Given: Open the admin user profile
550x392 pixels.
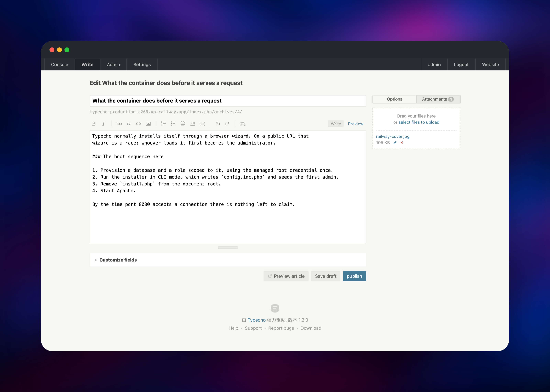Looking at the screenshot, I should [x=434, y=64].
